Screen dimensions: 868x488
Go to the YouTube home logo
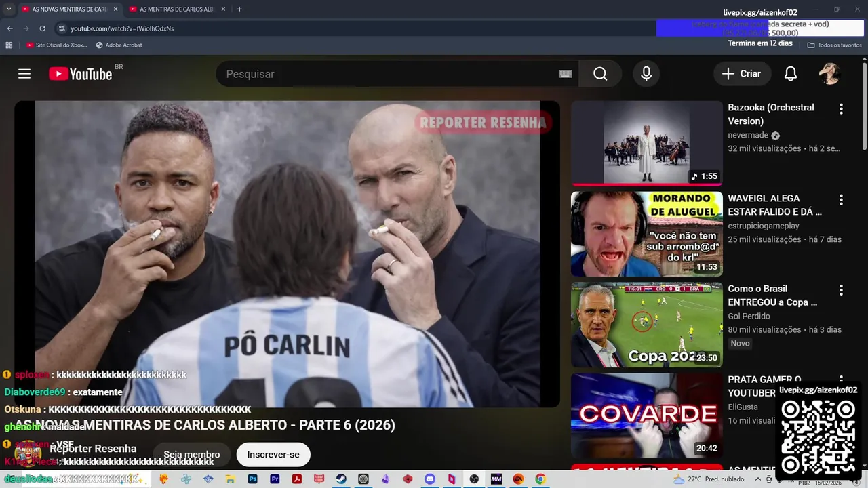(81, 74)
